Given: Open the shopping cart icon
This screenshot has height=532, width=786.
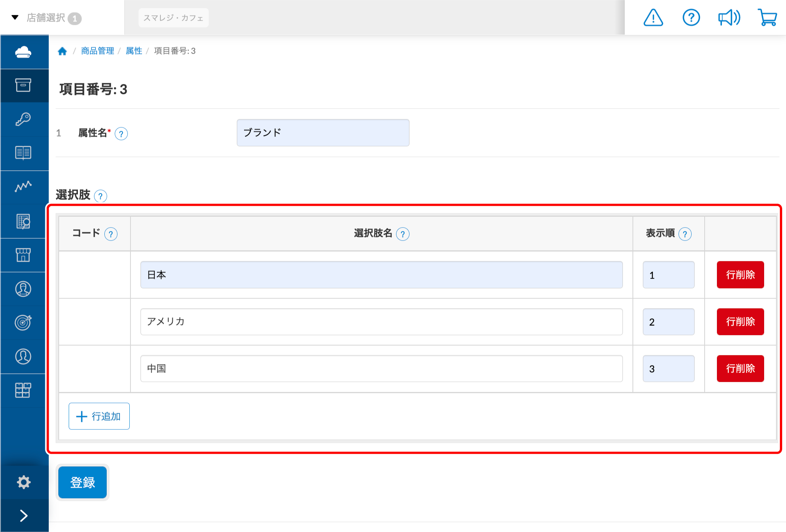Looking at the screenshot, I should point(767,18).
